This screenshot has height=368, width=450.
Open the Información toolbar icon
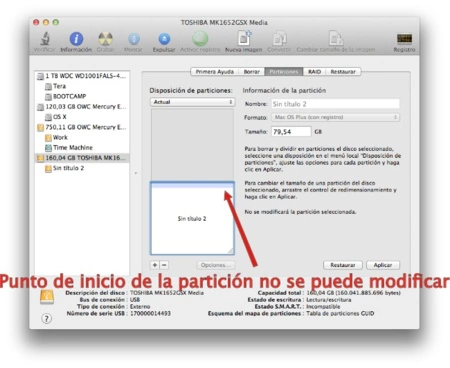point(76,39)
